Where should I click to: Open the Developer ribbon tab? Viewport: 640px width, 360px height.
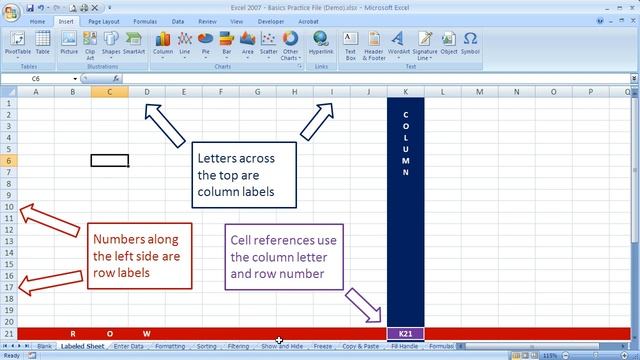tap(271, 22)
